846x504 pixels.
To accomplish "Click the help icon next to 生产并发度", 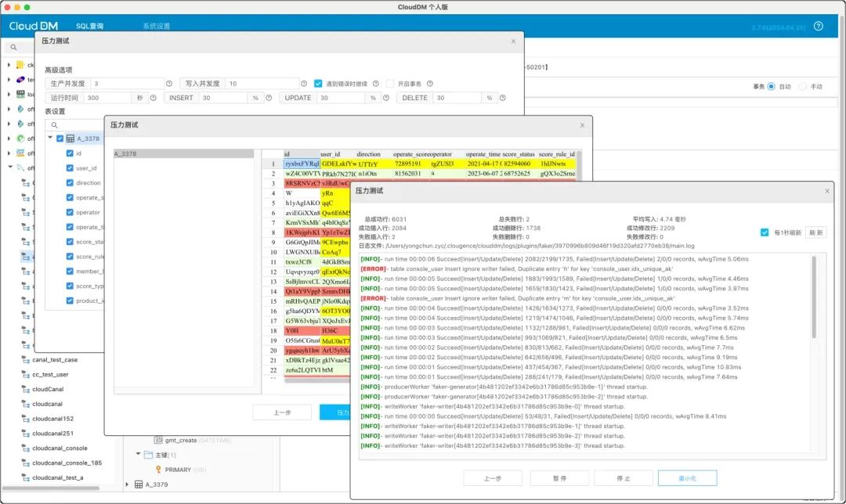I will pyautogui.click(x=169, y=84).
